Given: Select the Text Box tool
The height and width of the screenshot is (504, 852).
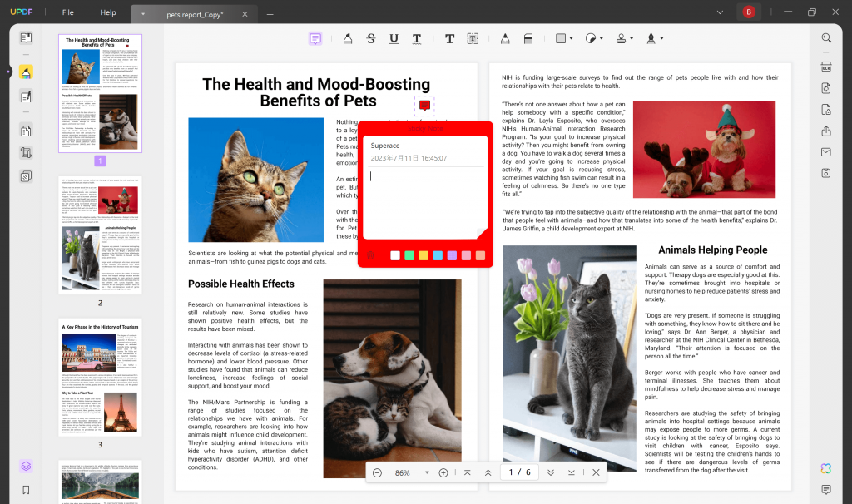Looking at the screenshot, I should 473,38.
